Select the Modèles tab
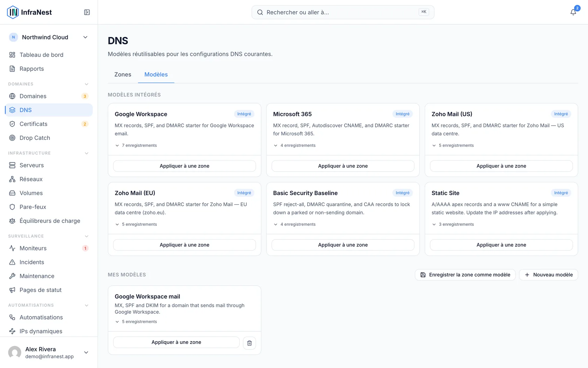Viewport: 588px width, 368px height. coord(156,75)
